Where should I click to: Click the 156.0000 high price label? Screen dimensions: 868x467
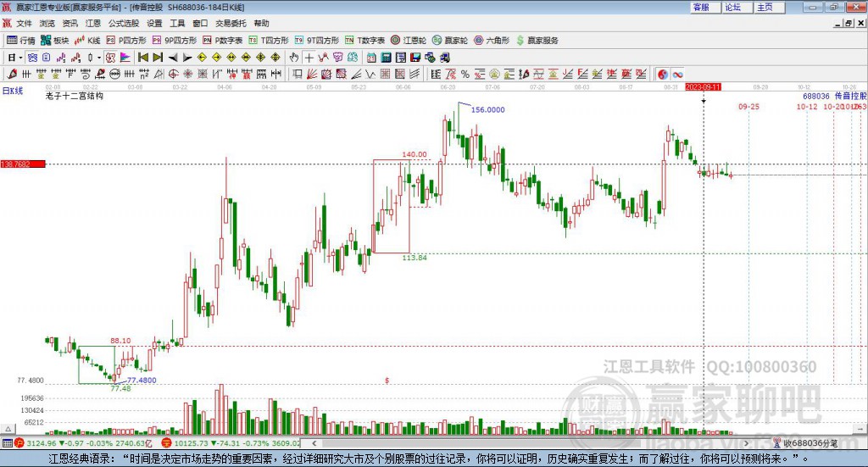tap(487, 109)
